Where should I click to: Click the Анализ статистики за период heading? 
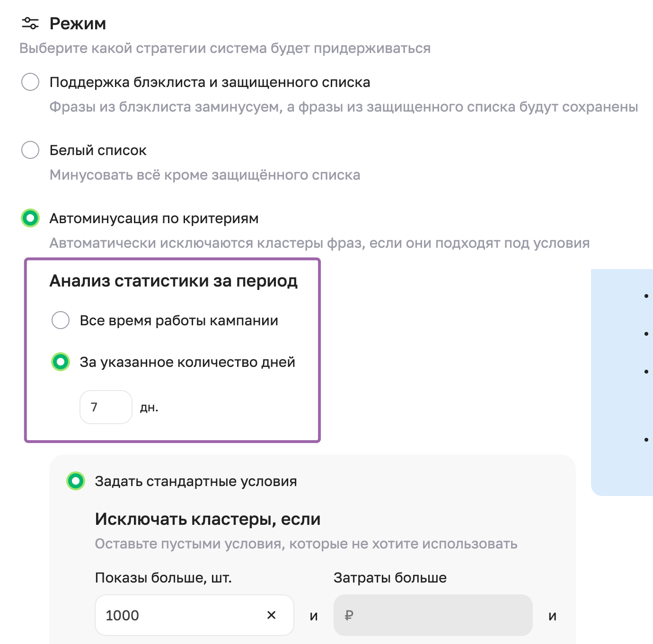pos(173,281)
